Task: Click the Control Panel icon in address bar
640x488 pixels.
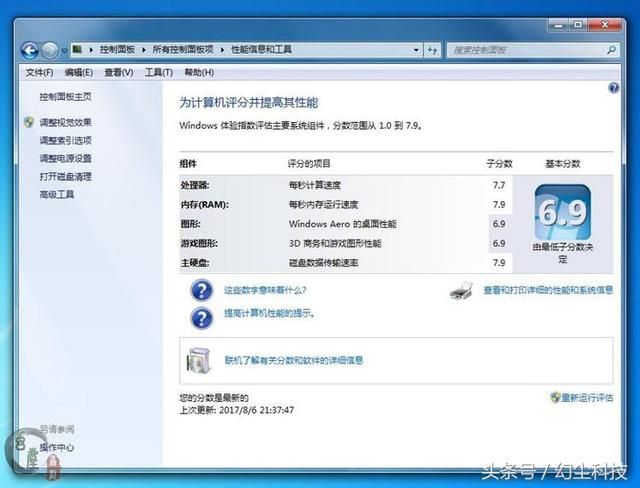Action: [x=78, y=49]
